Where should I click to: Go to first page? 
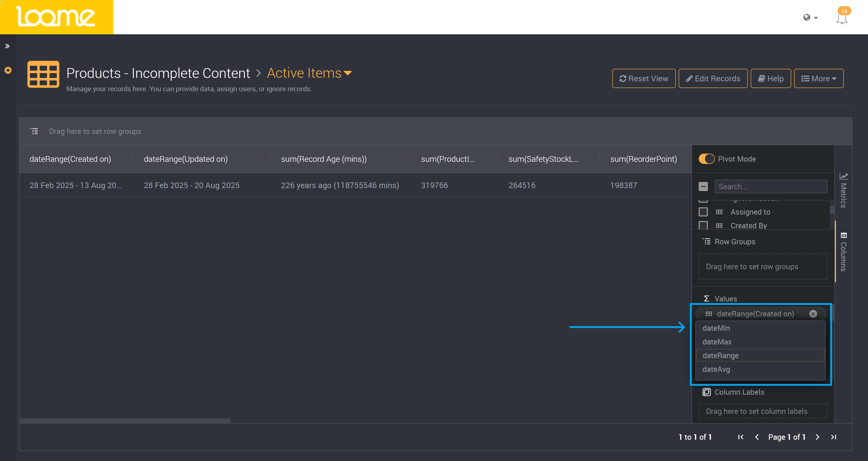click(740, 437)
